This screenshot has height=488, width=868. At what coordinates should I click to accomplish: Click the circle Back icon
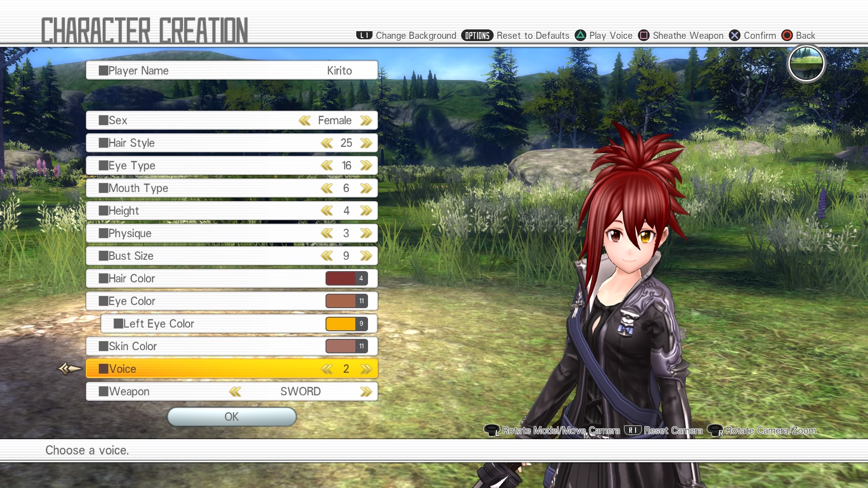click(787, 35)
